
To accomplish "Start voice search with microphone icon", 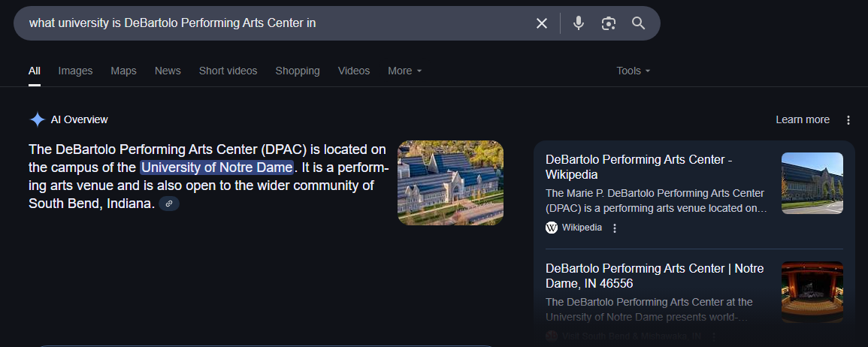I will pyautogui.click(x=578, y=23).
